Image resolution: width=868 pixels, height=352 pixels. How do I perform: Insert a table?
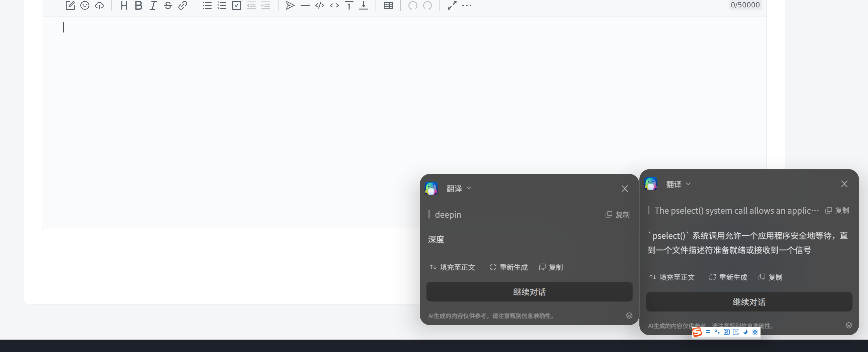tap(388, 5)
